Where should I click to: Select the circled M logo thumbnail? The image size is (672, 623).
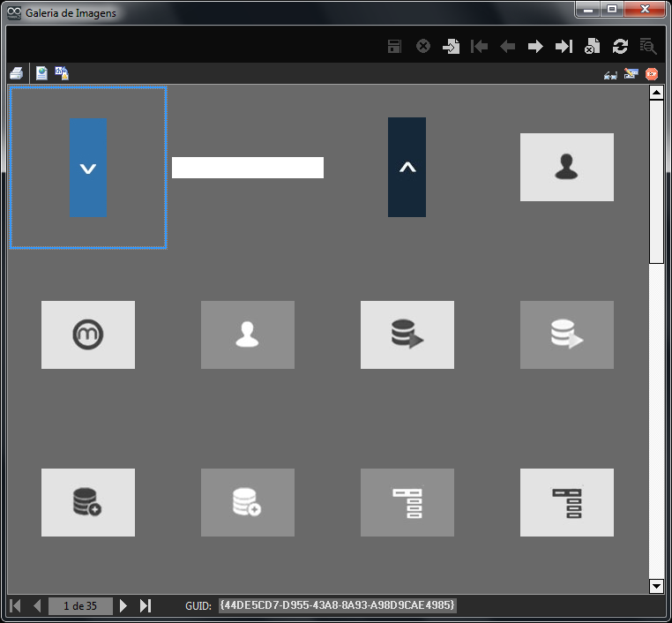tap(88, 334)
